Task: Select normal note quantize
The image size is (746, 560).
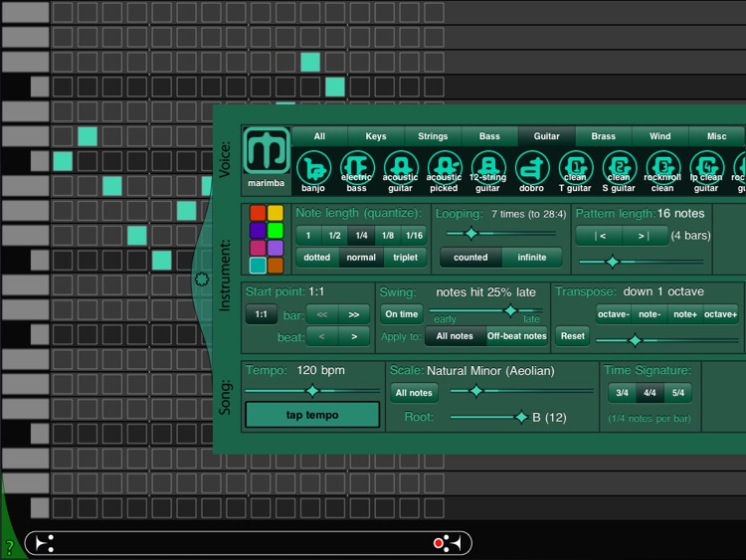Action: click(361, 258)
